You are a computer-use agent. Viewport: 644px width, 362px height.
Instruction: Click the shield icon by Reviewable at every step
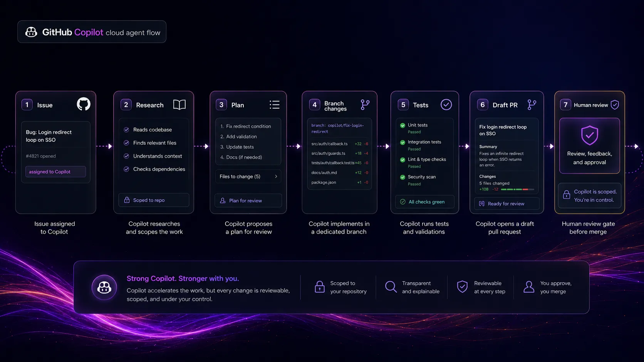[462, 287]
